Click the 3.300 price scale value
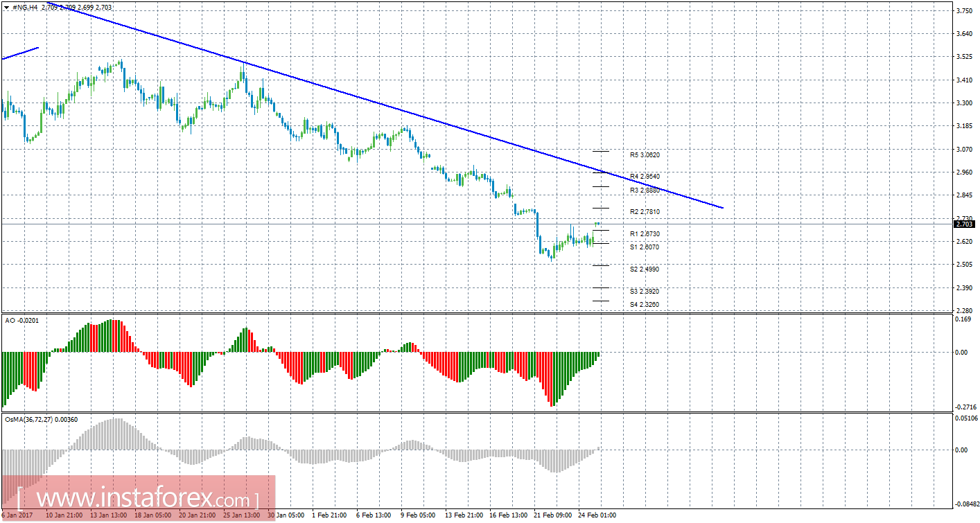Image resolution: width=980 pixels, height=523 pixels. [964, 103]
